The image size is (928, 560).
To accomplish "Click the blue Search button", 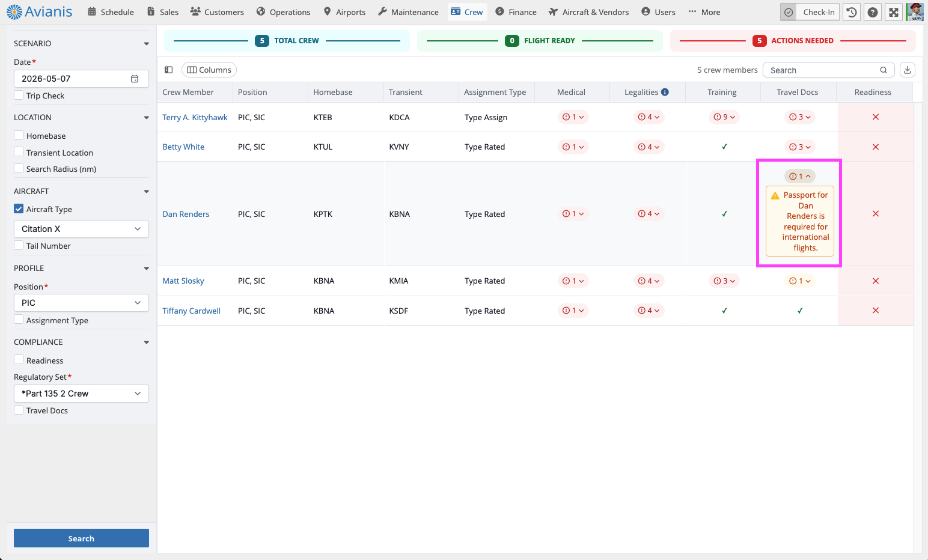I will [81, 538].
